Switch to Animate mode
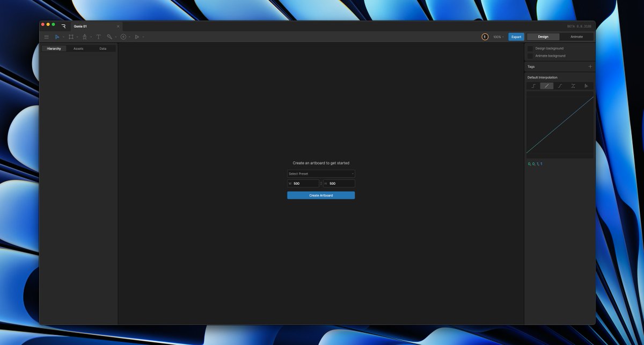The width and height of the screenshot is (644, 345). 576,37
